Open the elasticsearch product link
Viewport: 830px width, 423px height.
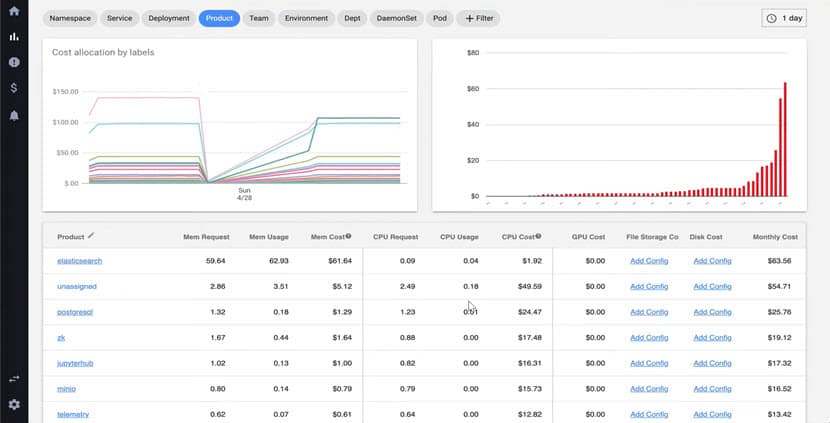(79, 261)
